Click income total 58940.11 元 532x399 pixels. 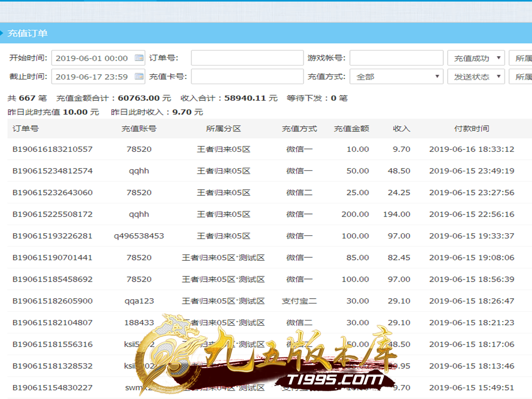coord(251,98)
